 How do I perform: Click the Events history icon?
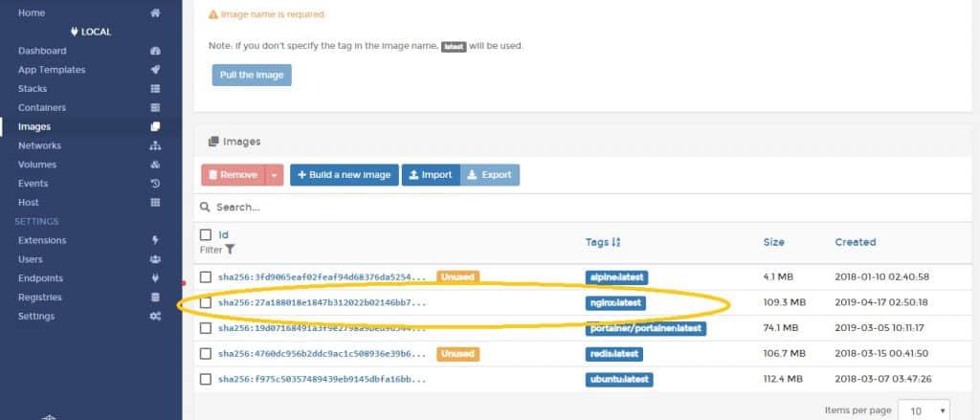click(x=155, y=184)
